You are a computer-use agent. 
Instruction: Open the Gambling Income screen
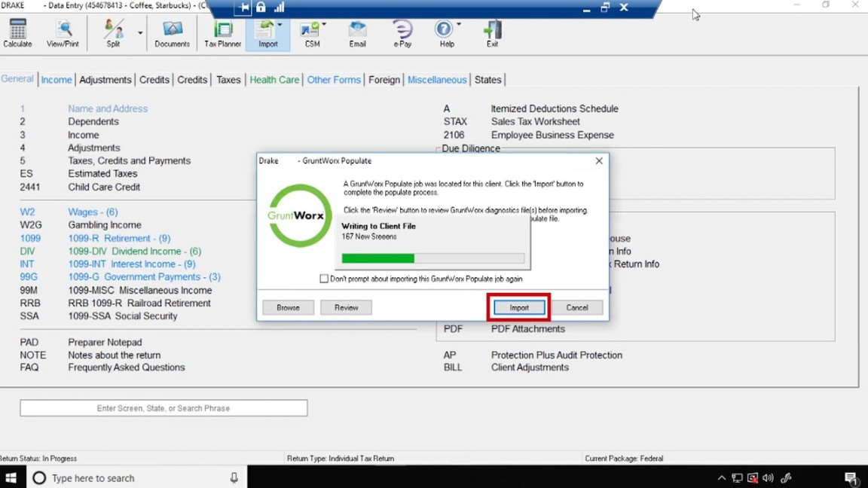(x=105, y=224)
